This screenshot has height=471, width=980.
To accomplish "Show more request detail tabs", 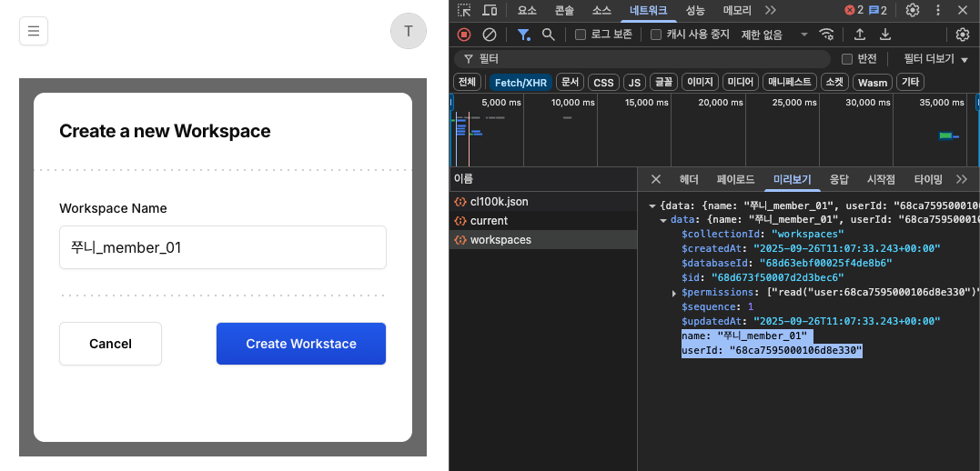I will point(961,179).
